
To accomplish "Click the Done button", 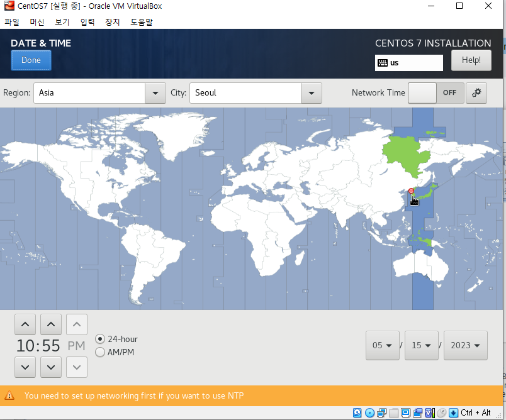I will (31, 60).
